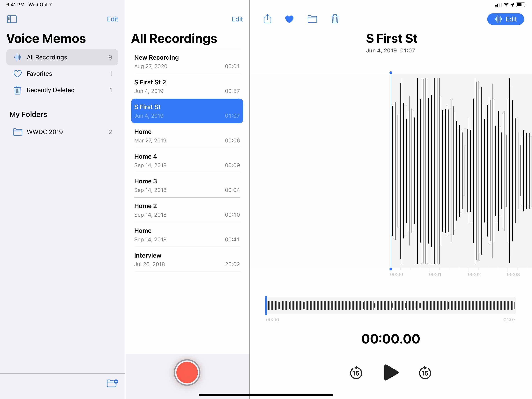The height and width of the screenshot is (399, 532).
Task: Open the Recently Deleted folder
Action: (62, 90)
